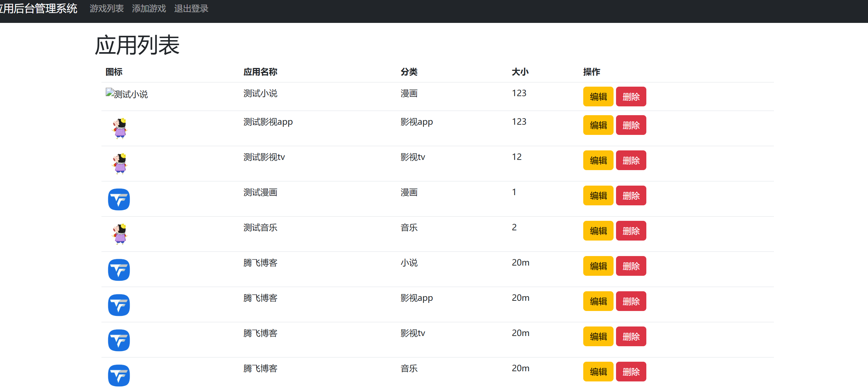Click 腾飞博客 icon in the 小说 row

(x=119, y=270)
